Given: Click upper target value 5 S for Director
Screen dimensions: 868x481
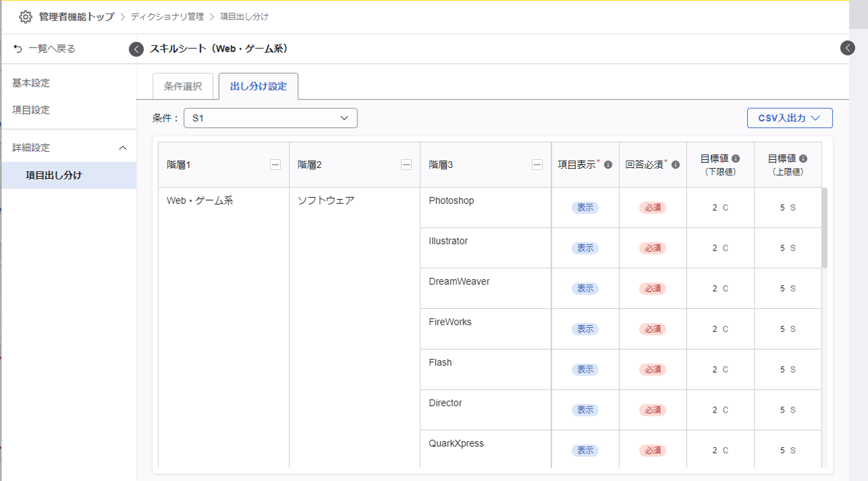Looking at the screenshot, I should (x=788, y=411).
